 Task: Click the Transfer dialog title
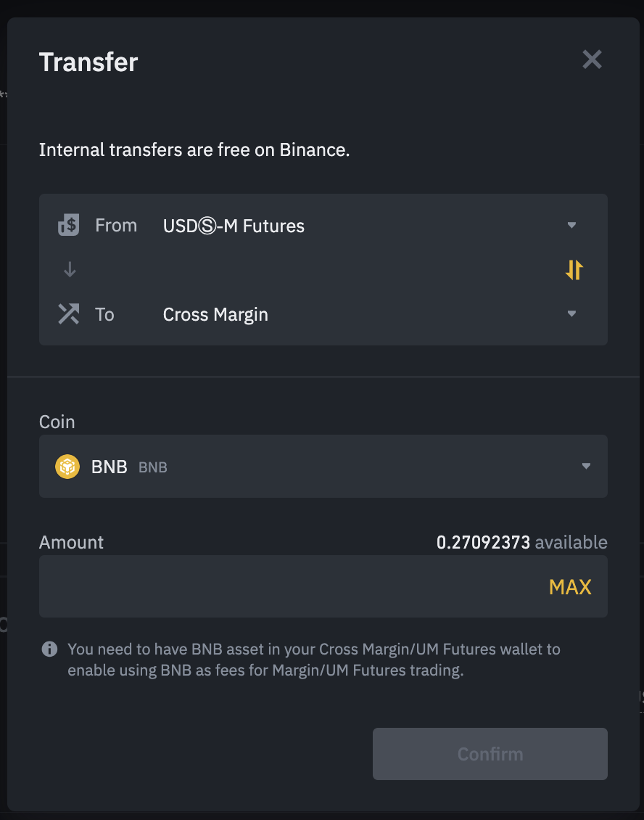(88, 62)
